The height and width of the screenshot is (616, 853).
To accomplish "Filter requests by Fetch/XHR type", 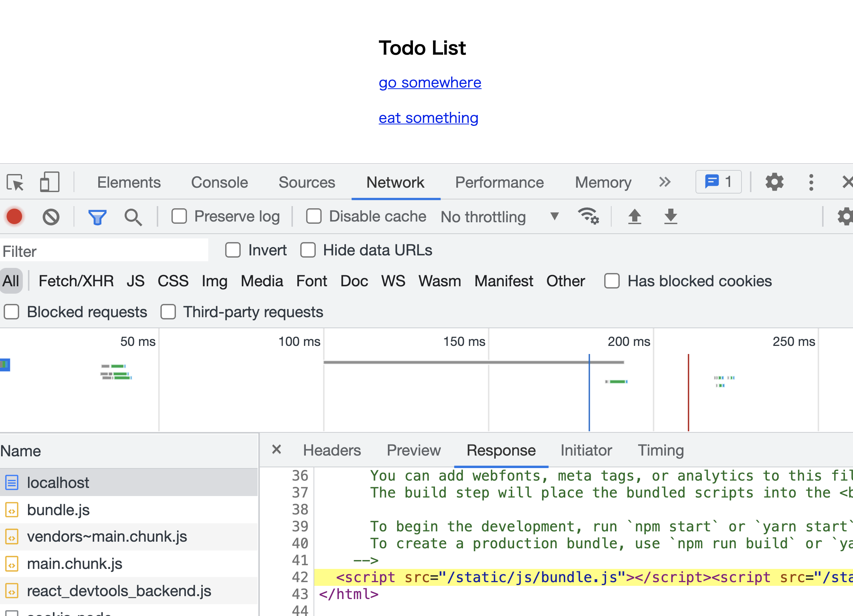I will [76, 281].
